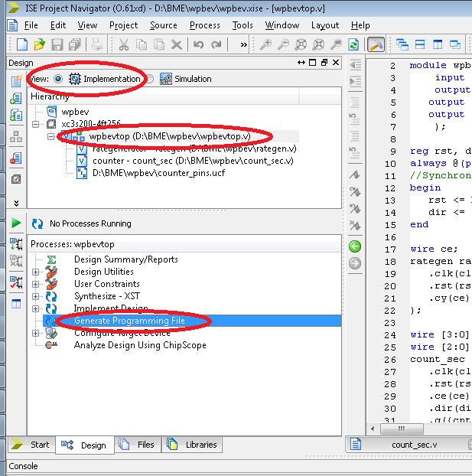Expand the Implement Design process
Image resolution: width=472 pixels, height=476 pixels.
[35, 308]
